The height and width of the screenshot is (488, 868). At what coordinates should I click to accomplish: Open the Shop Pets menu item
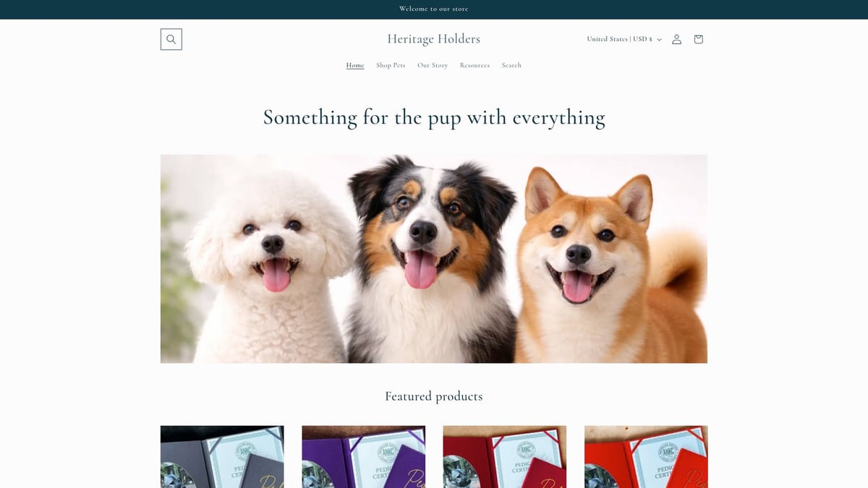coord(391,65)
